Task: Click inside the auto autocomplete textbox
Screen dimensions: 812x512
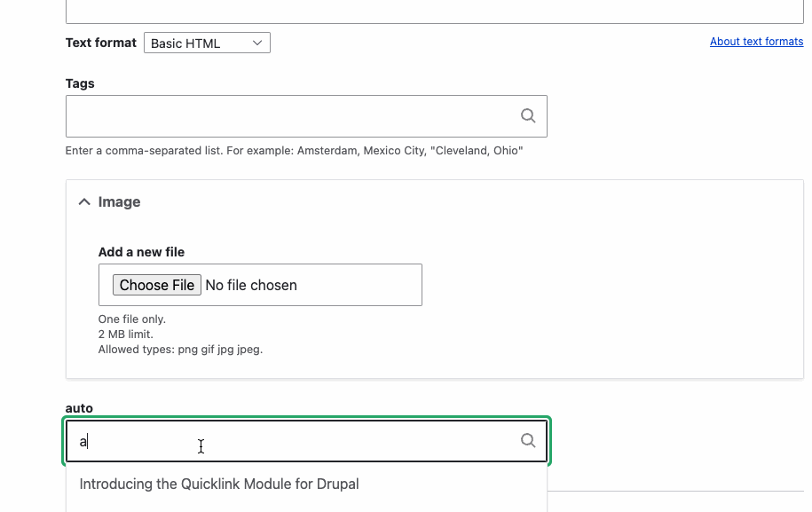Action: (266, 440)
